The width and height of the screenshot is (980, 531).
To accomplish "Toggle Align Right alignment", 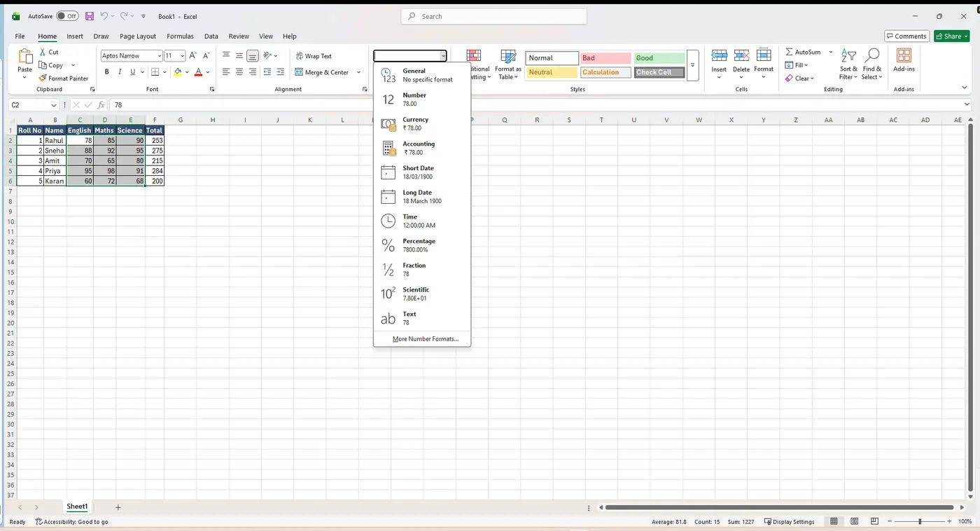I will tap(253, 72).
